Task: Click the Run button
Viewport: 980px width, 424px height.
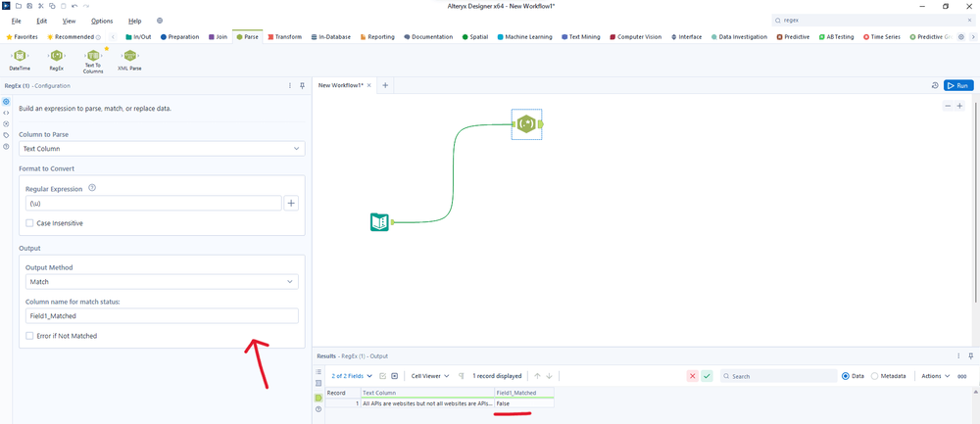Action: (x=958, y=85)
